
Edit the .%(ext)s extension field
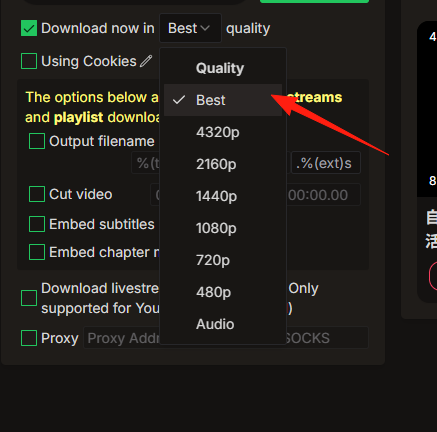326,163
